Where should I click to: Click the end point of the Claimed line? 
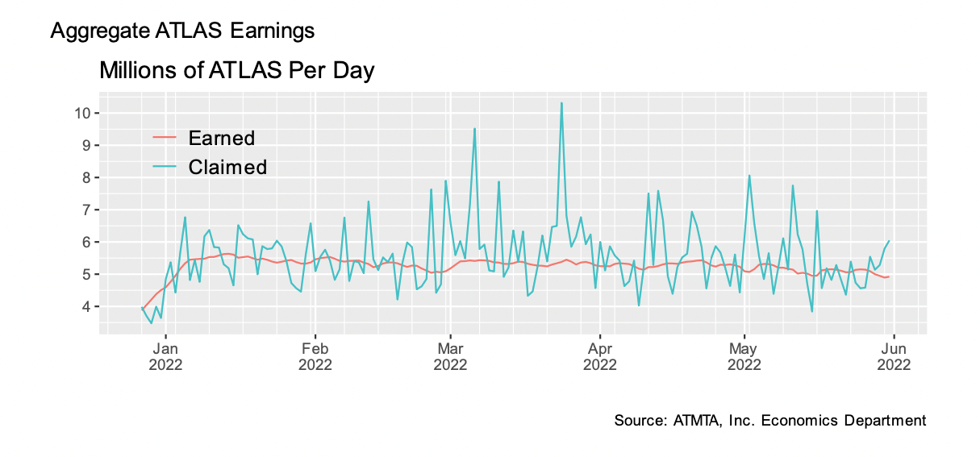pos(889,241)
